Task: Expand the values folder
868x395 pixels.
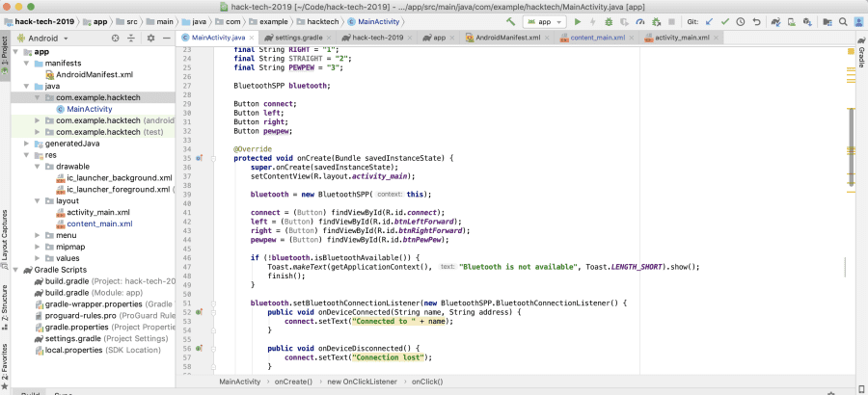Action: pos(37,258)
